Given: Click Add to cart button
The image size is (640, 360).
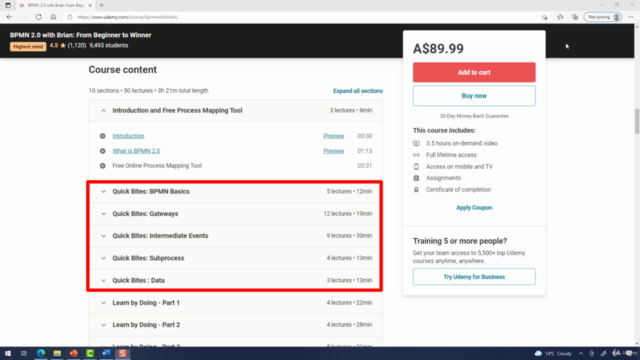Looking at the screenshot, I should click(474, 72).
